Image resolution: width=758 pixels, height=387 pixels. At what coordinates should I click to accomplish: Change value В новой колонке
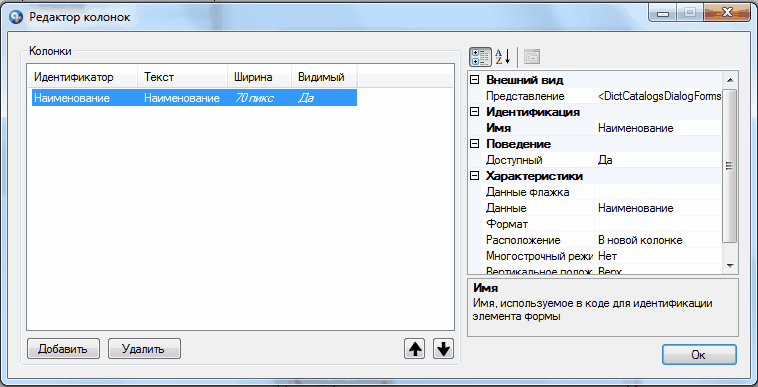[x=659, y=240]
